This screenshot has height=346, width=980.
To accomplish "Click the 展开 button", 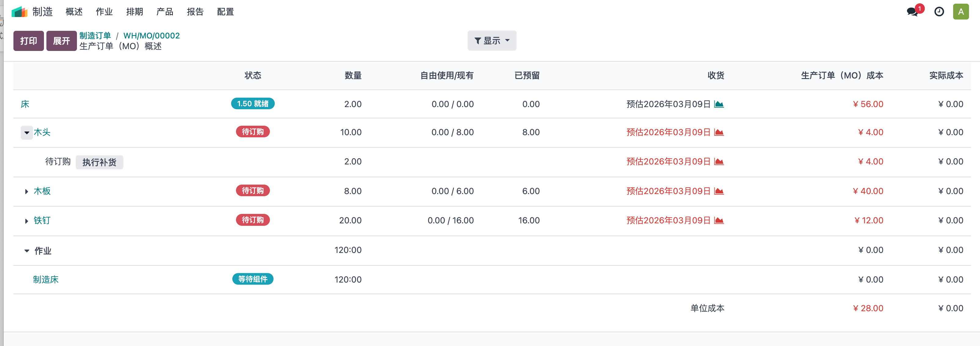I will tap(61, 41).
